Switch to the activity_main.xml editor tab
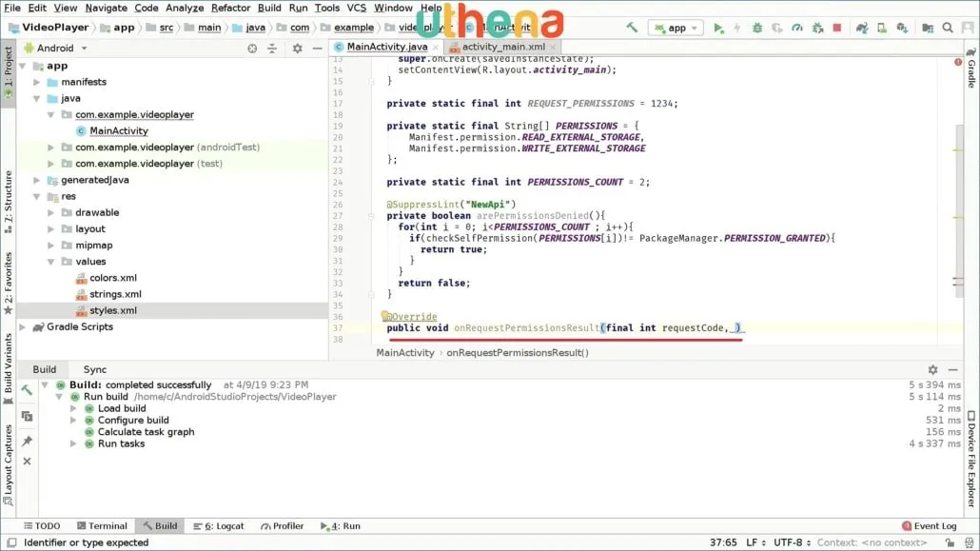This screenshot has width=980, height=551. tap(503, 47)
